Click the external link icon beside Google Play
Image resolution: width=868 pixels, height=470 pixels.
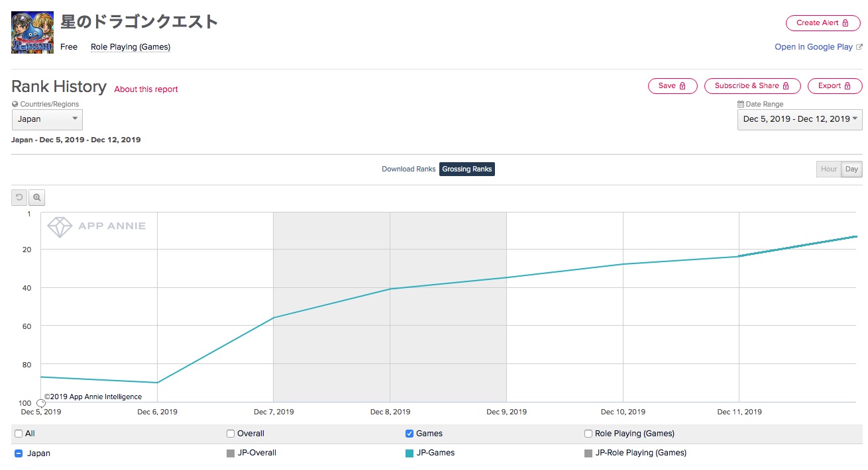click(859, 47)
